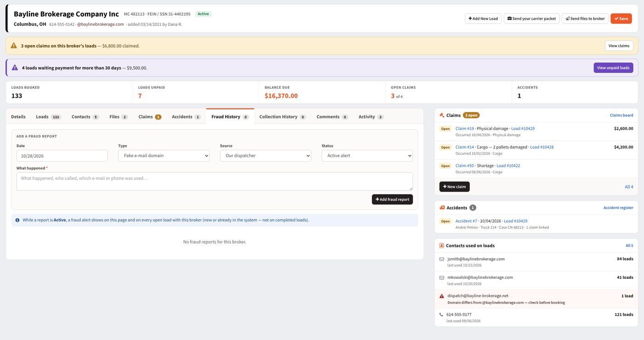Viewport: 644px width, 340px height.
Task: Click phone icon beside 614-555-0177
Action: click(441, 315)
